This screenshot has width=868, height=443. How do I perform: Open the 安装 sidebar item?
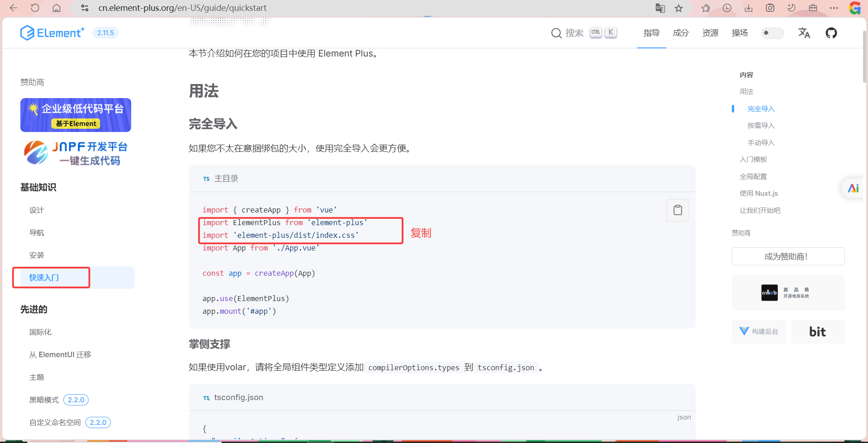(x=37, y=255)
